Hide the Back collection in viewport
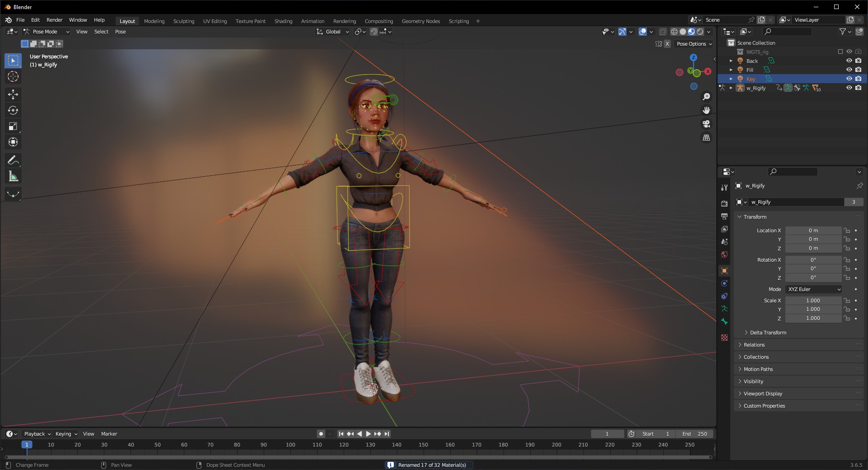The image size is (868, 470). 849,61
